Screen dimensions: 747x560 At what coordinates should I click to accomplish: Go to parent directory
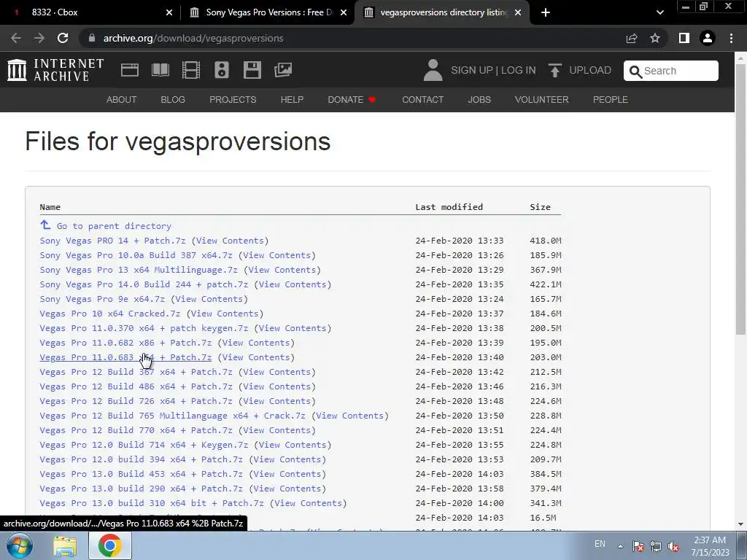point(114,226)
